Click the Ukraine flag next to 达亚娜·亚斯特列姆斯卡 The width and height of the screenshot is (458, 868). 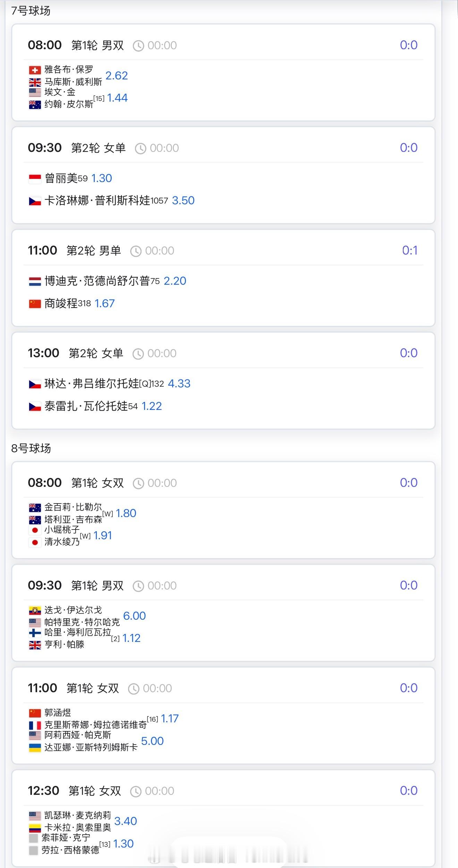tap(35, 747)
